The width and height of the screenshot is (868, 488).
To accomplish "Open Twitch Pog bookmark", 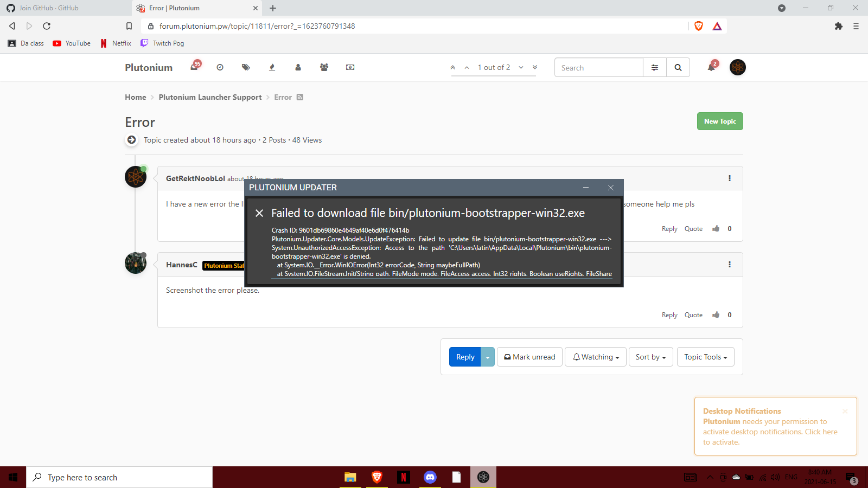I will [162, 43].
